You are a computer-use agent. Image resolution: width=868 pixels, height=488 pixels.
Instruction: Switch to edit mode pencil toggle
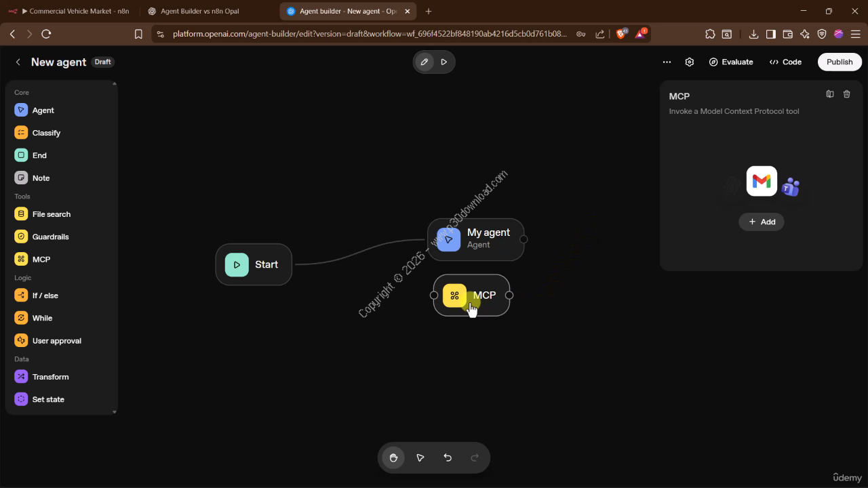click(425, 62)
